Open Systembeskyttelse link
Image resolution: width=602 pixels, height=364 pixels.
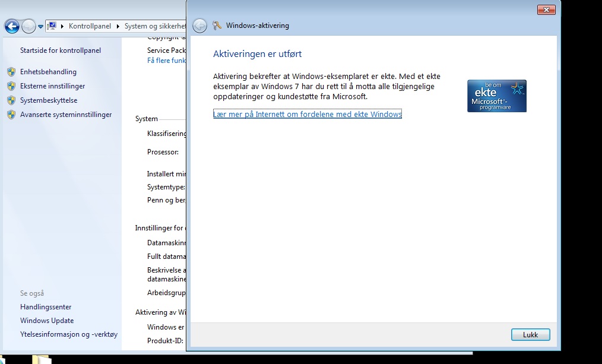48,100
